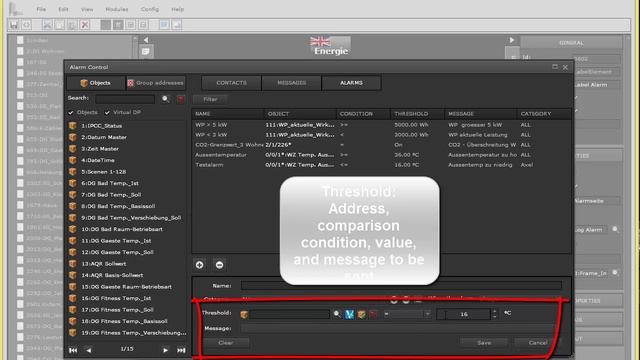Click the red X delete icon in main toolbar
This screenshot has width=640, height=360.
tap(84, 25)
